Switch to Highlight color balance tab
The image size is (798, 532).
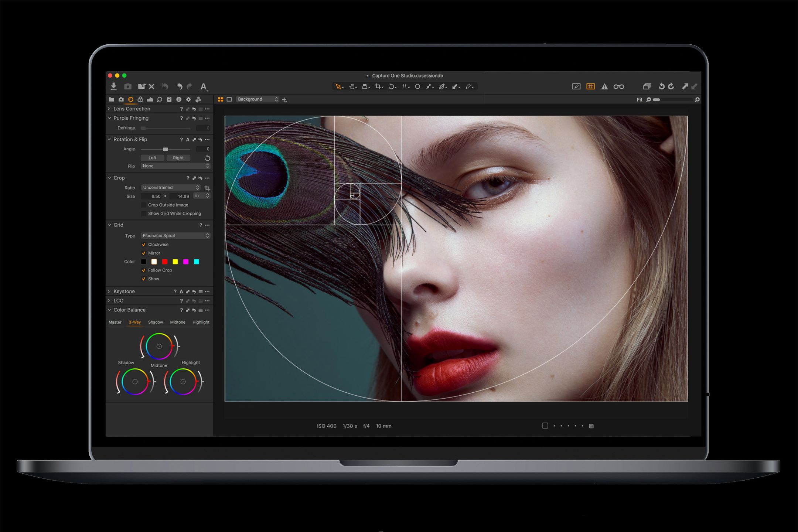coord(201,322)
